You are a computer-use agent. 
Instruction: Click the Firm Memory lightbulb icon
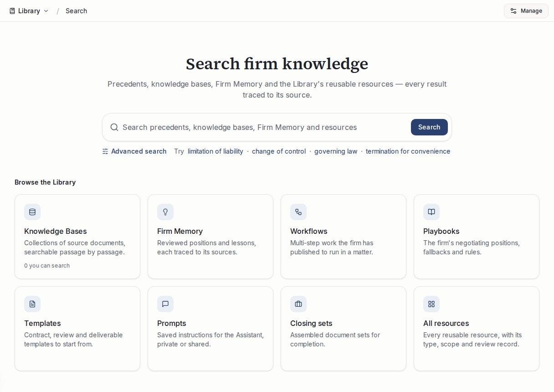pyautogui.click(x=165, y=212)
